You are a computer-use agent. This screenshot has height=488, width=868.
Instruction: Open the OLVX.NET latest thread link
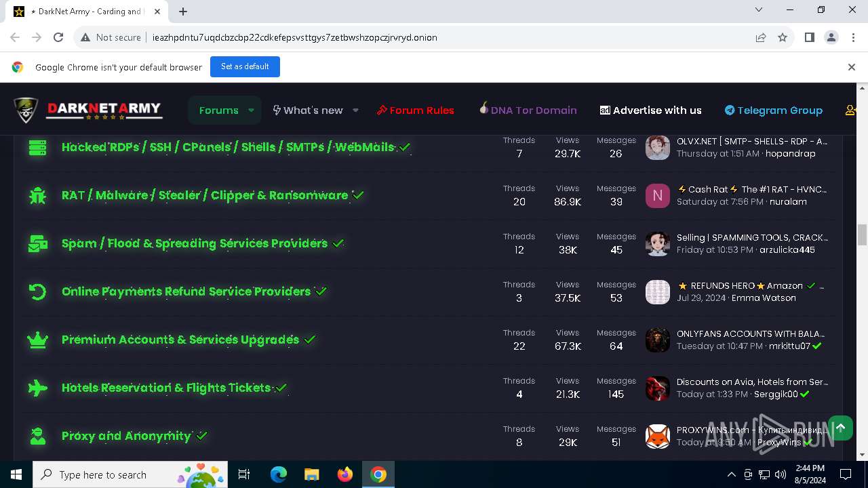click(752, 142)
